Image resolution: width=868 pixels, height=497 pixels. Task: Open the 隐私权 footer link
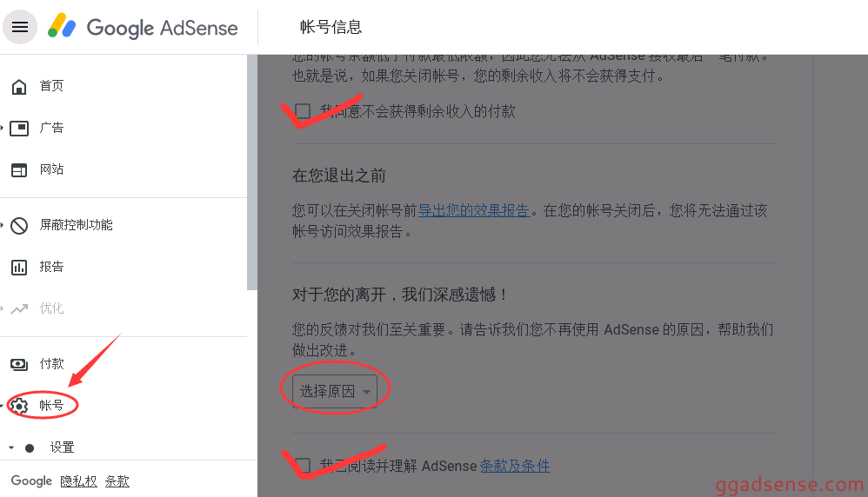(x=78, y=481)
